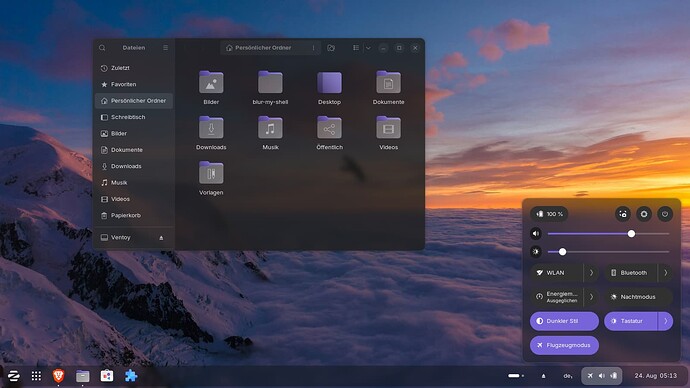Open the workspace indicator in panel
Viewport: 690px width, 388px height.
(516, 376)
